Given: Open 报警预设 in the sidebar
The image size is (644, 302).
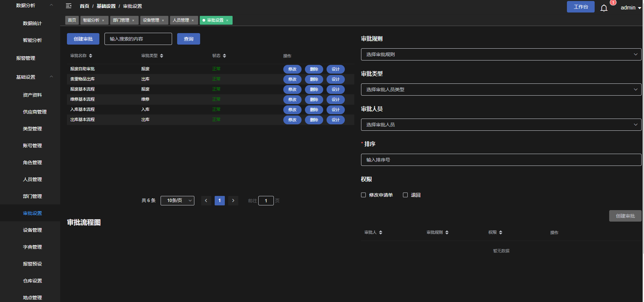Looking at the screenshot, I should 32,264.
